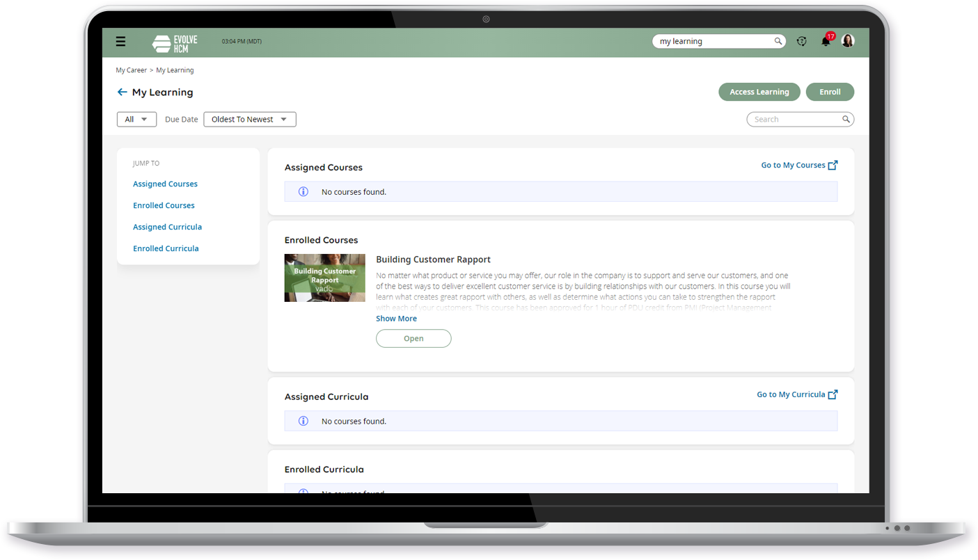Click the external link icon next to Go to My Courses
Screen dimensions: 978x560
(x=834, y=165)
